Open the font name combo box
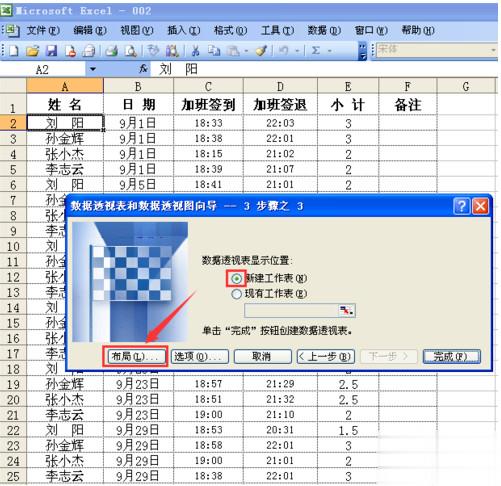 (436, 50)
